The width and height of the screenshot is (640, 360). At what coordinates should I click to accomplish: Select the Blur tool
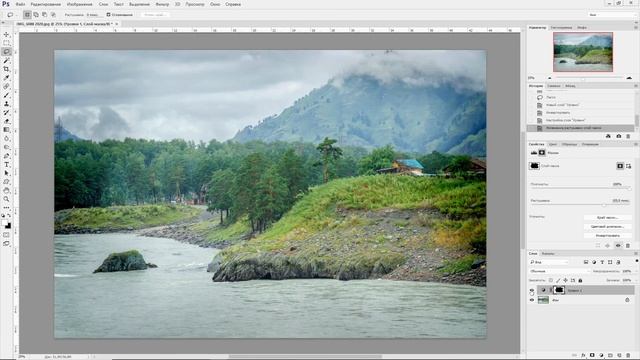point(7,138)
